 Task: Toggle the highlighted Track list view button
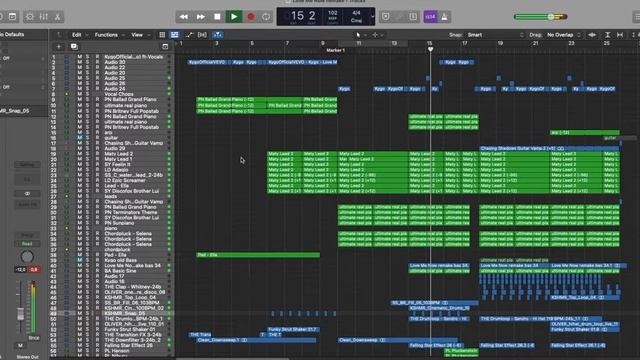[x=175, y=35]
